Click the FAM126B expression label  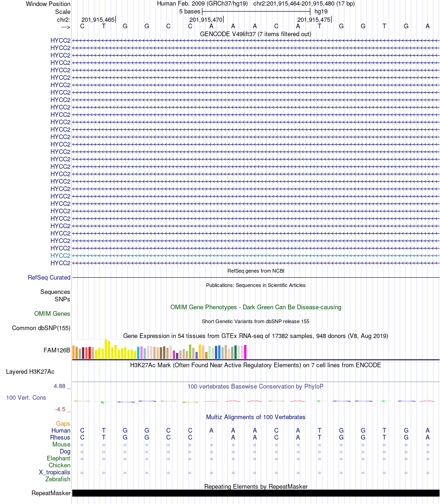pos(57,351)
